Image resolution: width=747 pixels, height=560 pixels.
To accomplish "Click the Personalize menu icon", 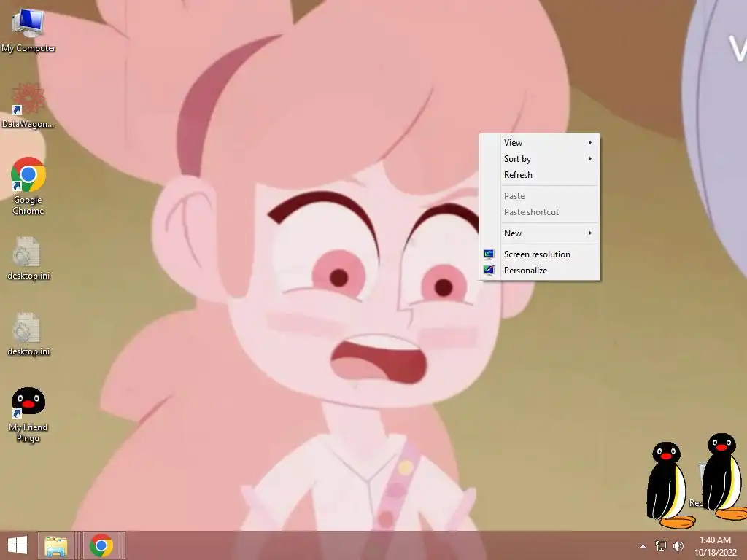I will click(x=489, y=270).
